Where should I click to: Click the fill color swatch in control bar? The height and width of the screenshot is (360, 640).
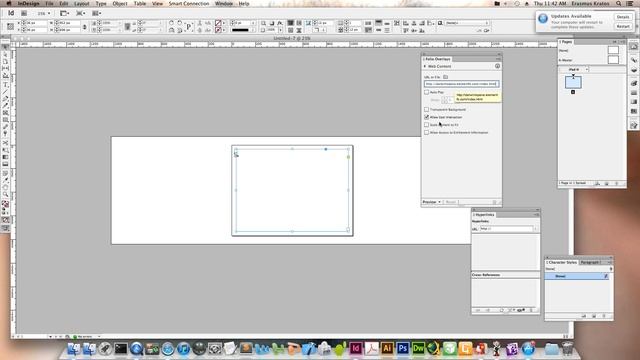(x=218, y=23)
